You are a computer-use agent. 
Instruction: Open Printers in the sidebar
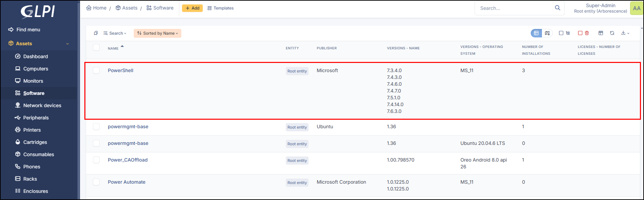pyautogui.click(x=28, y=130)
